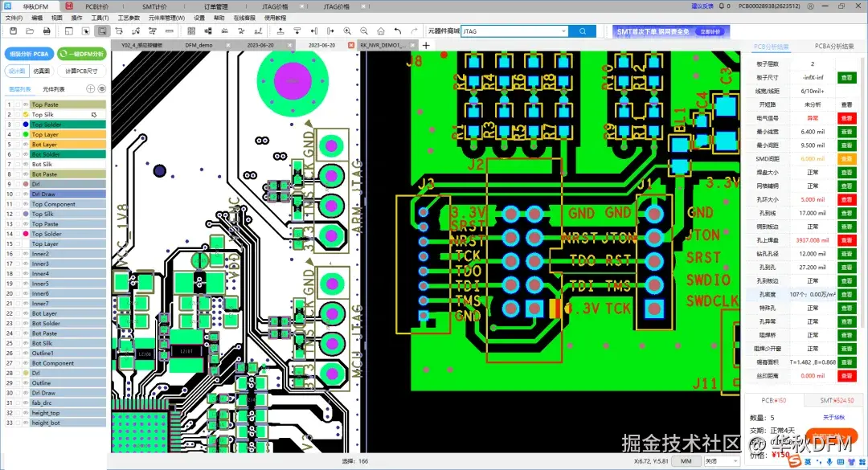Screen dimensions: 868x470
Task: Click the upload/export arrow toolbar icon
Action: [280, 31]
